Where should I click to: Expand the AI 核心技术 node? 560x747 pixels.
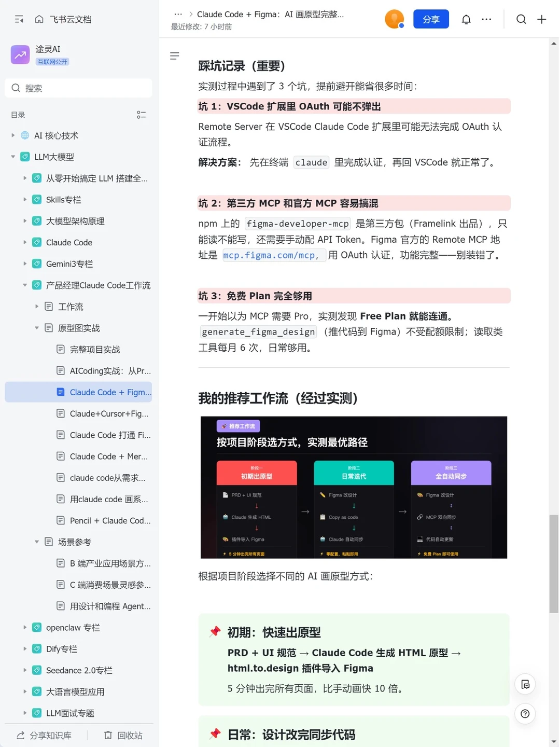coord(13,135)
